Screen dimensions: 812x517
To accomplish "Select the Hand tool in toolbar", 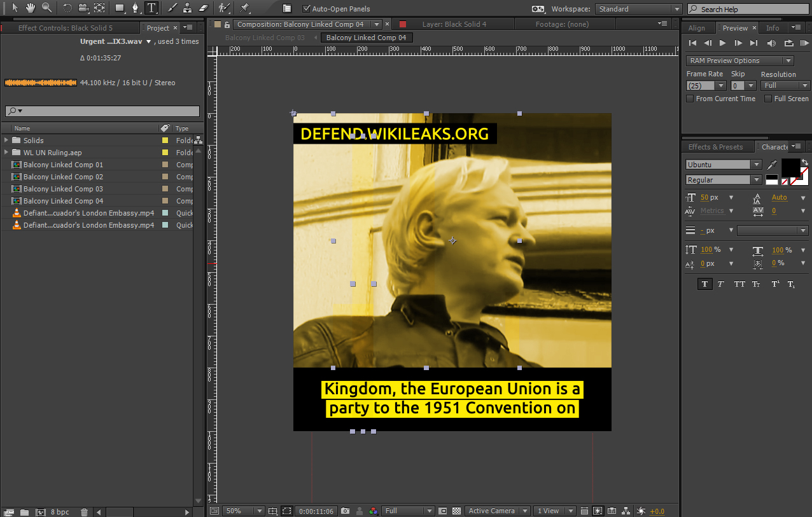I will click(x=30, y=8).
